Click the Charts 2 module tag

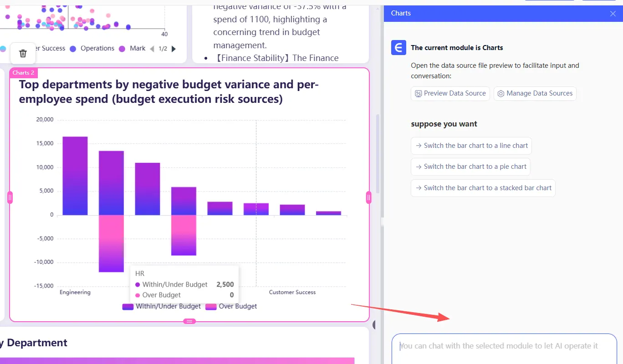pyautogui.click(x=24, y=73)
